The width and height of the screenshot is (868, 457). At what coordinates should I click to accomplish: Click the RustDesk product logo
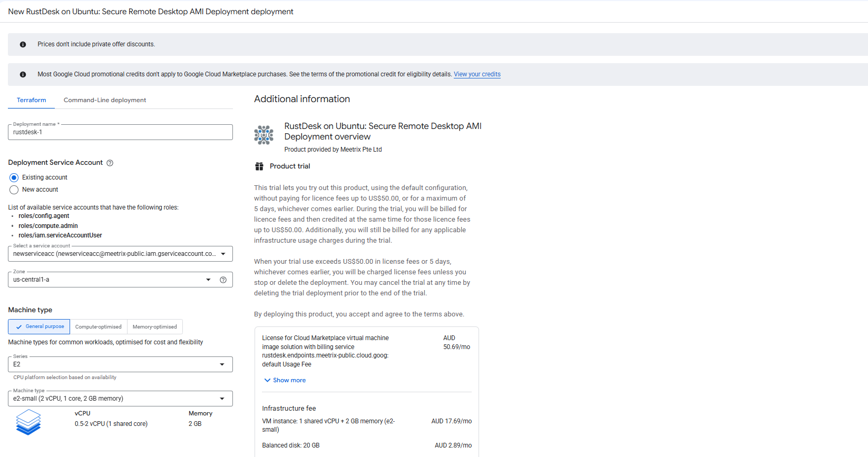[264, 135]
